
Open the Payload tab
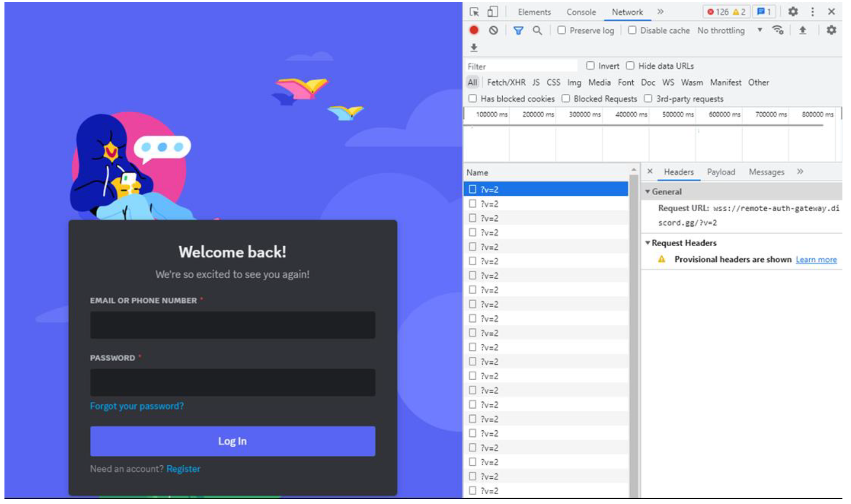tap(721, 172)
